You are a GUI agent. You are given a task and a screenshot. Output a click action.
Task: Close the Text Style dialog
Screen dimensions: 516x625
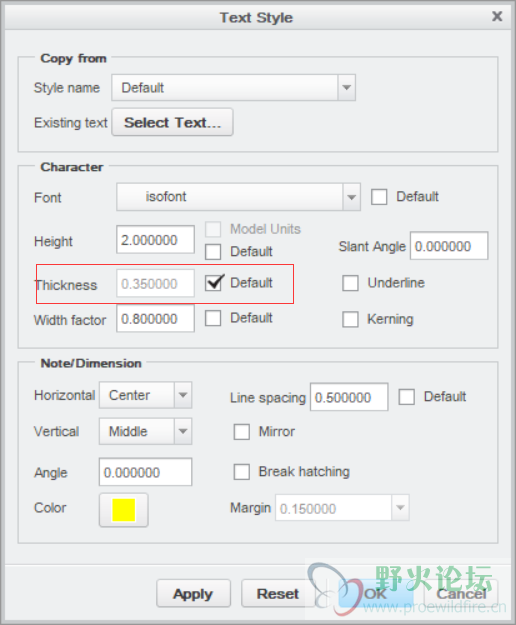(x=497, y=16)
